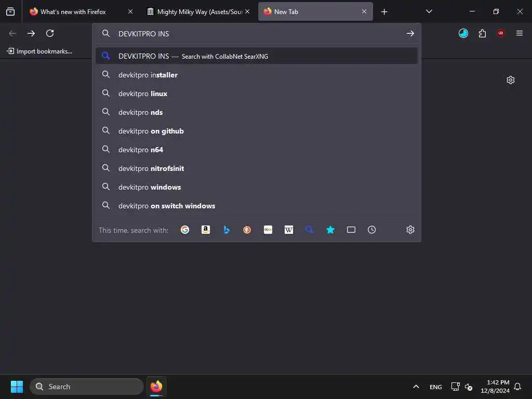Open the notifications bell
Screen dimensions: 532x399
(517, 387)
